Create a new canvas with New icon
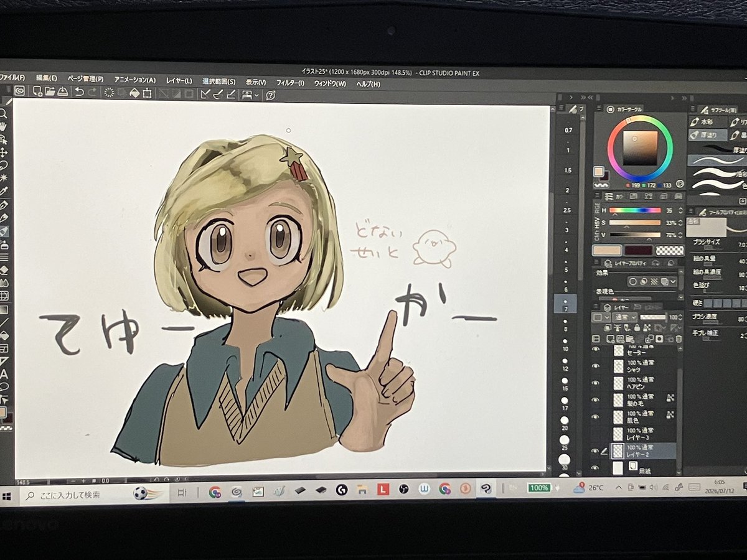 tap(38, 91)
